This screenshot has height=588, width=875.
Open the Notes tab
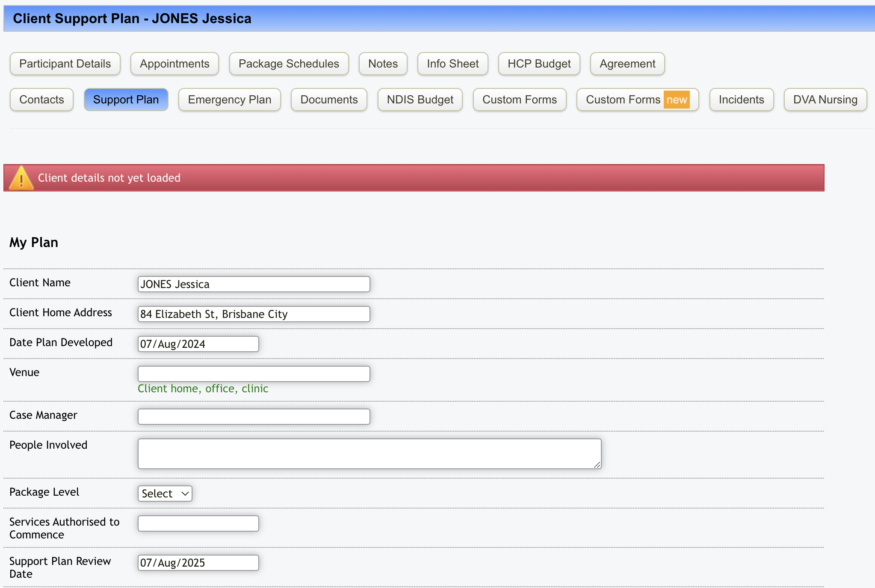pos(383,64)
